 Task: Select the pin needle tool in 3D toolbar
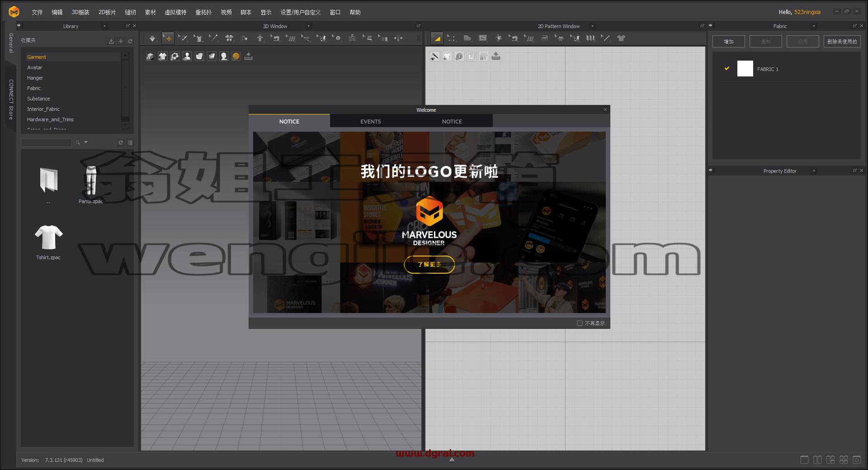[x=213, y=38]
